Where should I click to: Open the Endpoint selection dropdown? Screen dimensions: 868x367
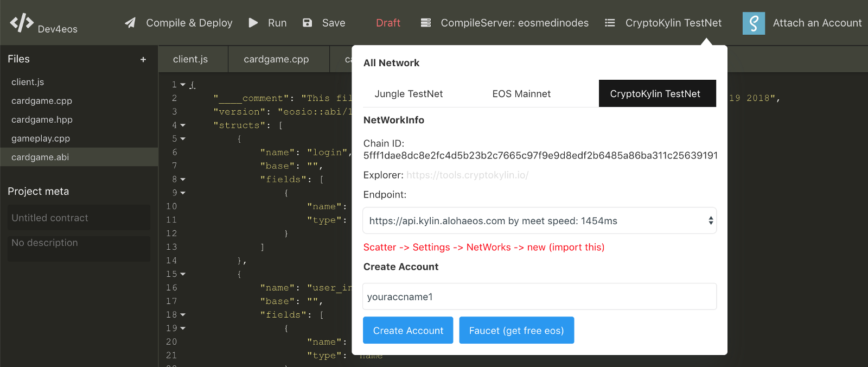coord(539,221)
